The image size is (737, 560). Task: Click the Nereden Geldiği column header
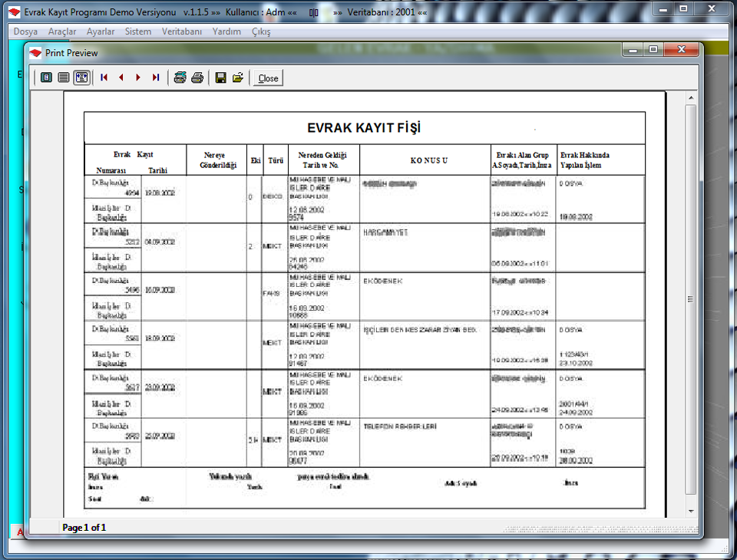pyautogui.click(x=322, y=160)
